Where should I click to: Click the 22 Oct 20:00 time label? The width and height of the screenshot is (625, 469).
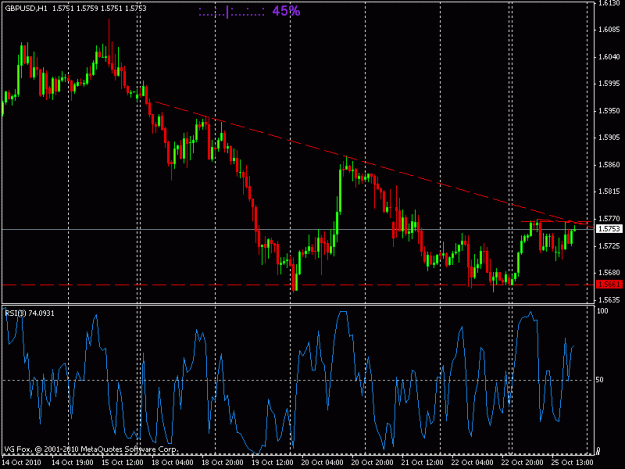[x=523, y=463]
